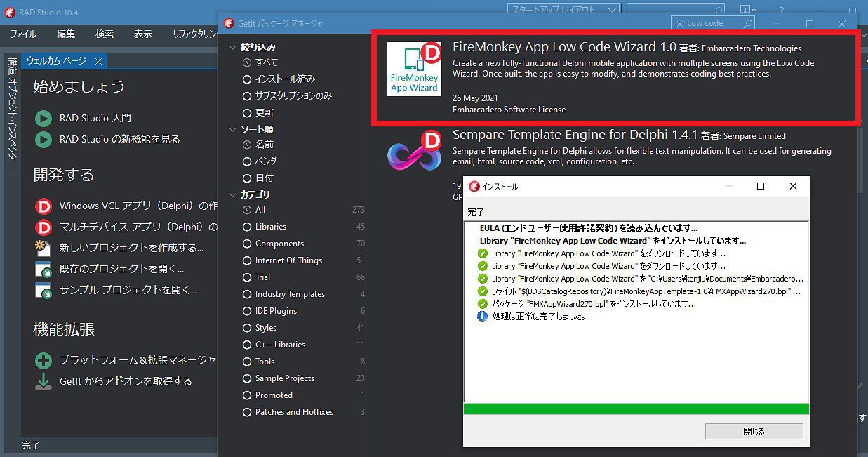Select the Styles category
868x457 pixels.
[246, 328]
